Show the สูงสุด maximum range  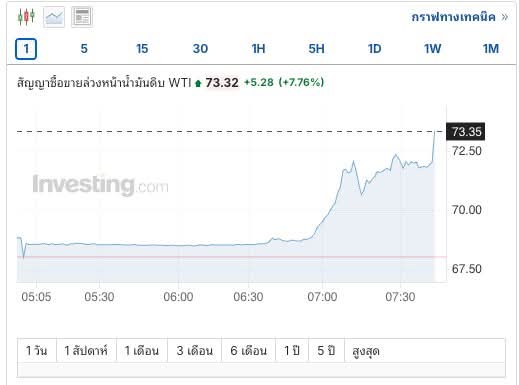click(x=366, y=351)
